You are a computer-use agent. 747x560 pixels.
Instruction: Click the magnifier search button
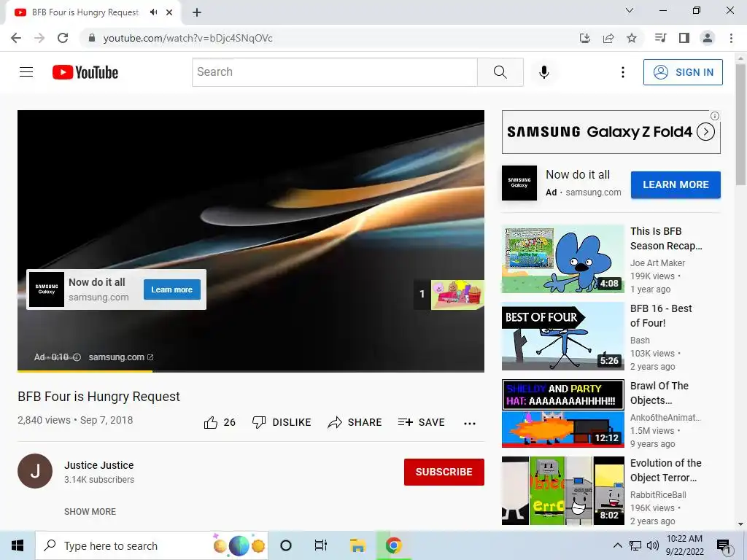pyautogui.click(x=500, y=72)
